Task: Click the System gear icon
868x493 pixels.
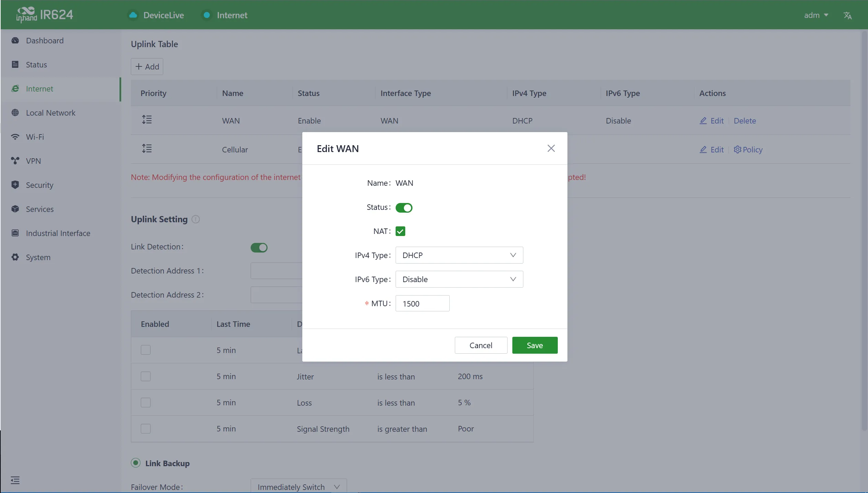Action: 15,257
